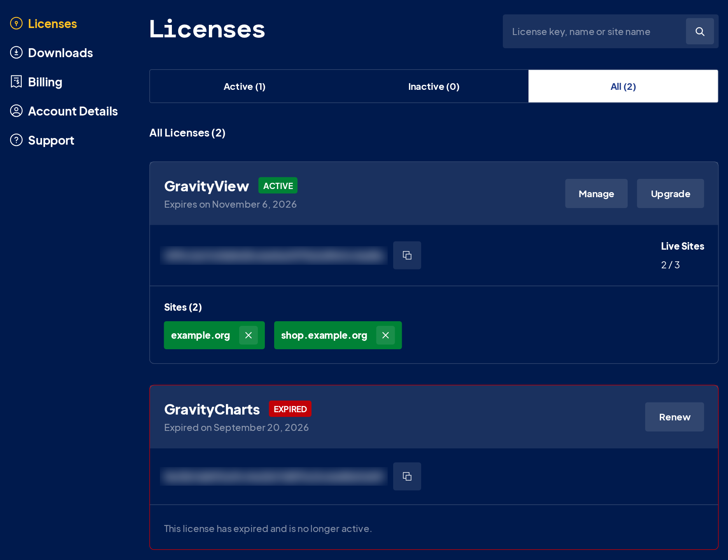Screen dimensions: 728x560
Task: Remove shop.example.org site with X
Action: click(x=385, y=335)
